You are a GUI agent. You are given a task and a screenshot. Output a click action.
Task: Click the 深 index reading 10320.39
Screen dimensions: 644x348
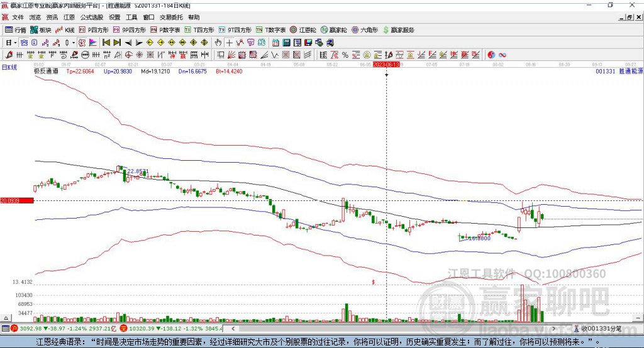pos(140,329)
